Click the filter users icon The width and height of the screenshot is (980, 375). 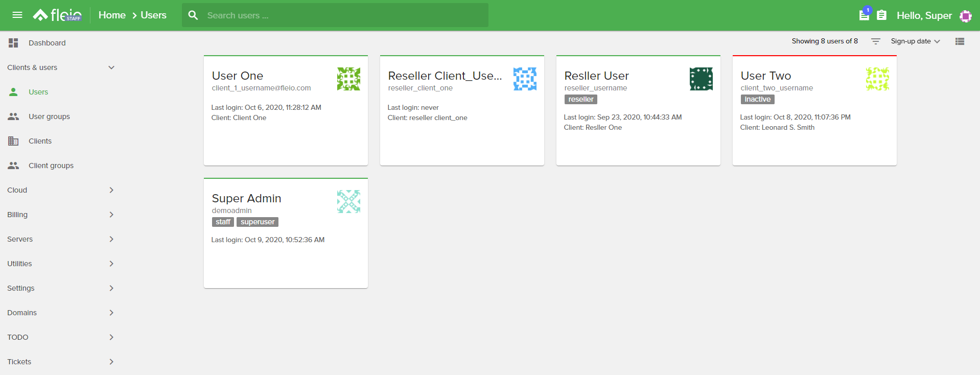coord(875,41)
